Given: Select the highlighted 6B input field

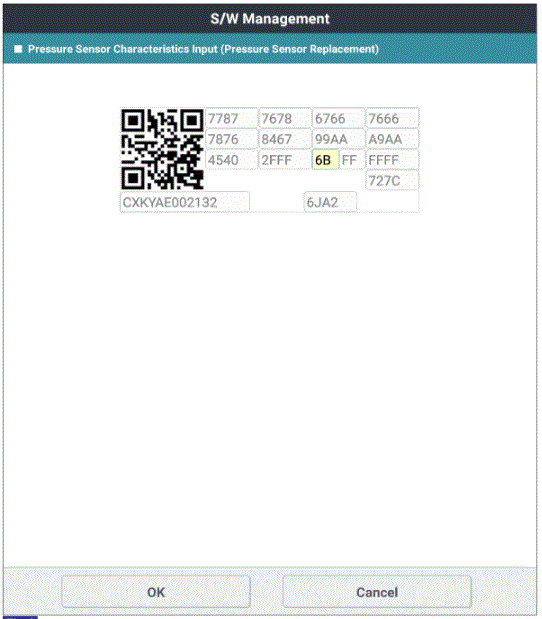Looking at the screenshot, I should coord(326,160).
